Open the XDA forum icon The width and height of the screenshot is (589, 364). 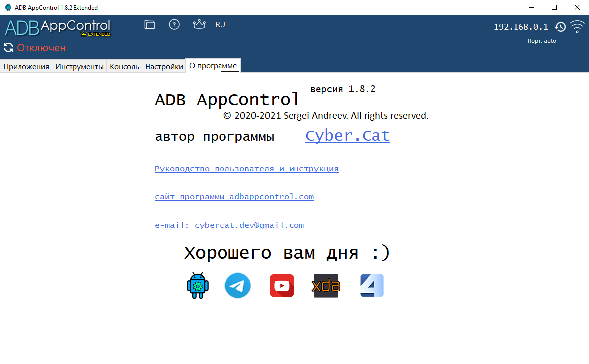(326, 286)
